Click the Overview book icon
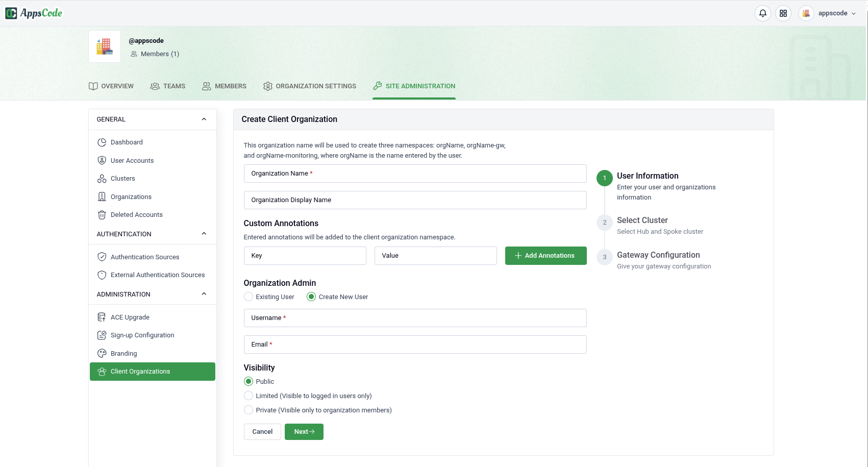Image resolution: width=868 pixels, height=467 pixels. click(x=93, y=86)
